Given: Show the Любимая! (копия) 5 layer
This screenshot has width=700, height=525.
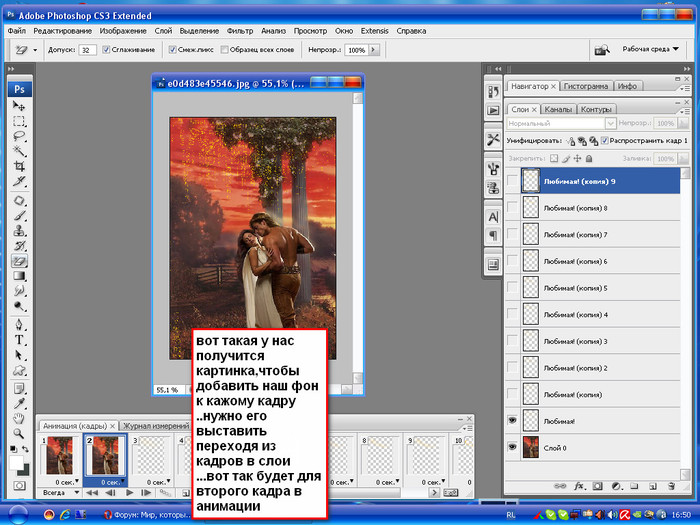Looking at the screenshot, I should coord(512,288).
